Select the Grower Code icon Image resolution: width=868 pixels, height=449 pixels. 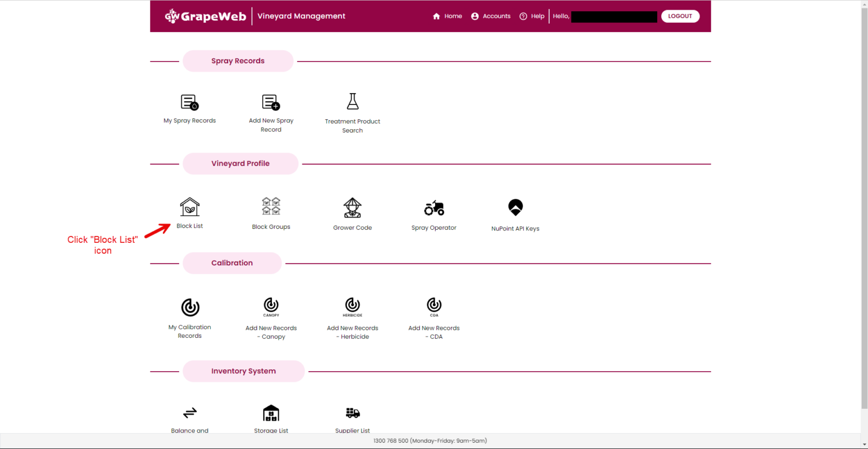[353, 208]
